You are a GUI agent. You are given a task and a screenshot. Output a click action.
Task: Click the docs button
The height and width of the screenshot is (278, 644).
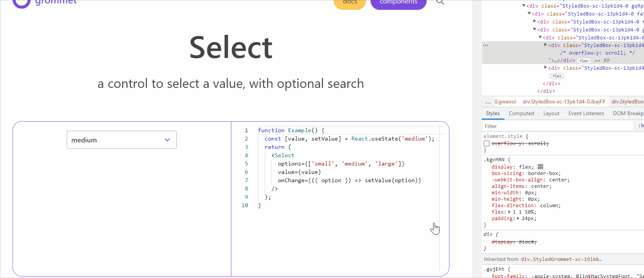349,2
